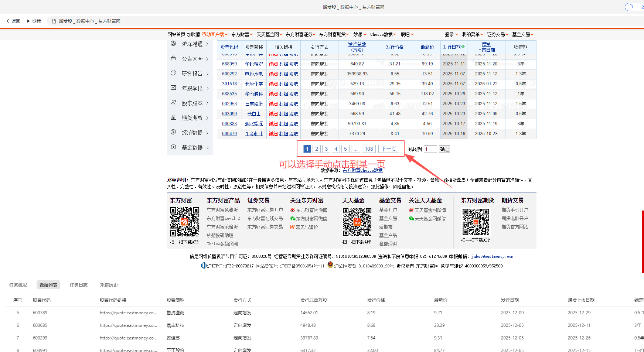The width and height of the screenshot is (644, 352).
Task: Select the 增发股 page tab
Action: coord(86,21)
